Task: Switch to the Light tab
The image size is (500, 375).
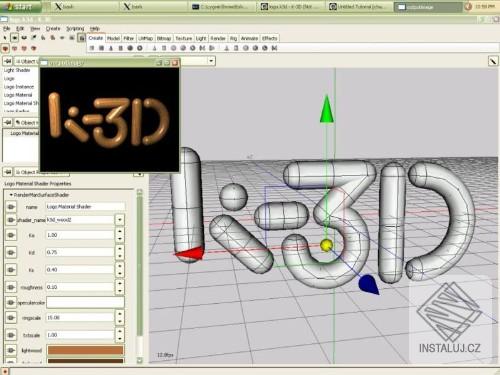Action: (x=201, y=38)
